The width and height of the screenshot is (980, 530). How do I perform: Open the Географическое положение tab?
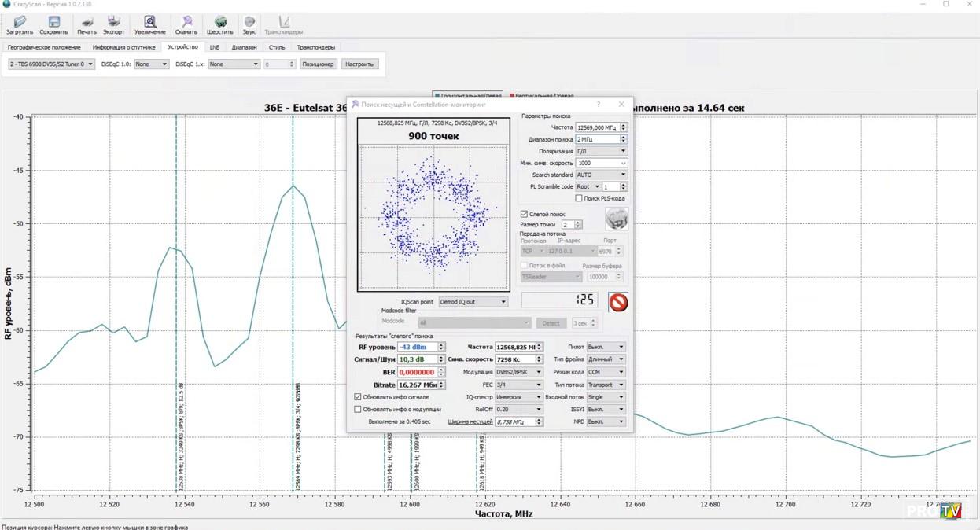(44, 47)
